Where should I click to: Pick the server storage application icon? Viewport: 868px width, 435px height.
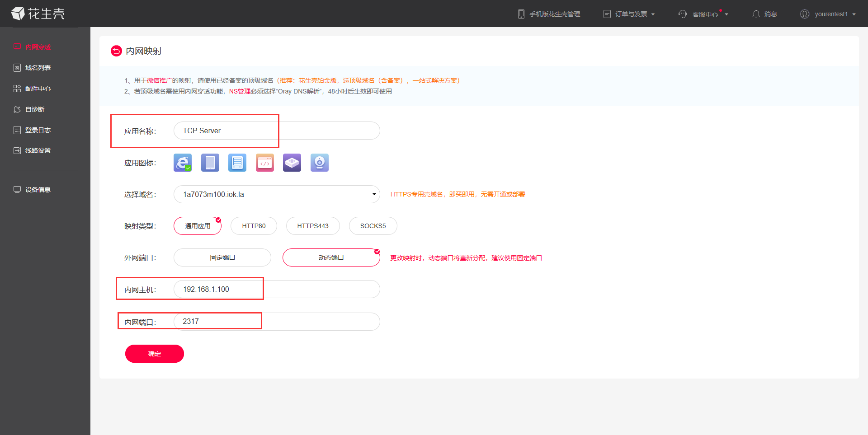click(237, 163)
